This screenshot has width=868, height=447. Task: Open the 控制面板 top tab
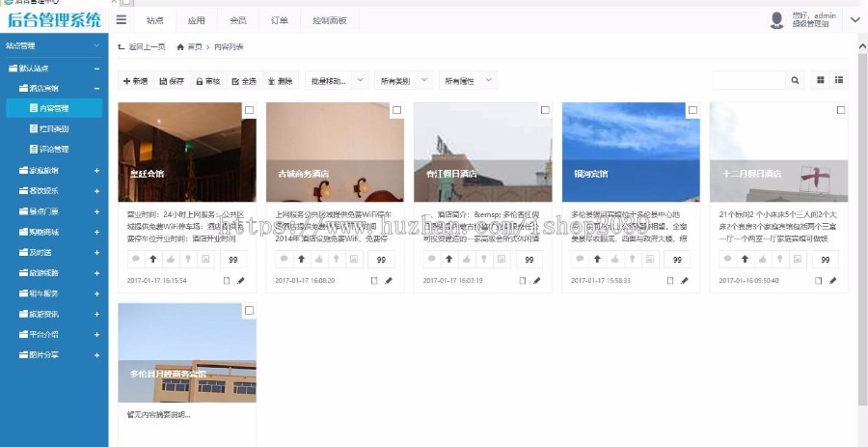point(330,20)
